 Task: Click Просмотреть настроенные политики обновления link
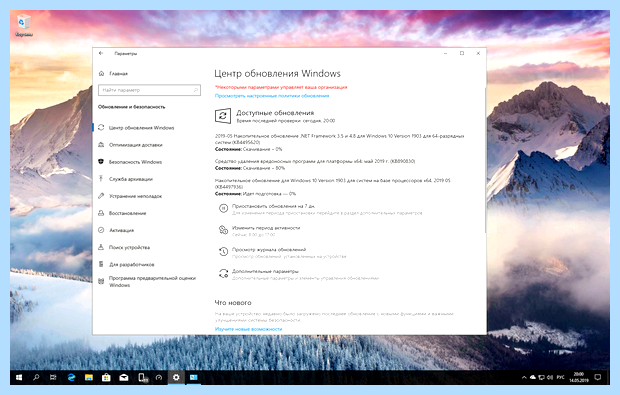(x=272, y=96)
